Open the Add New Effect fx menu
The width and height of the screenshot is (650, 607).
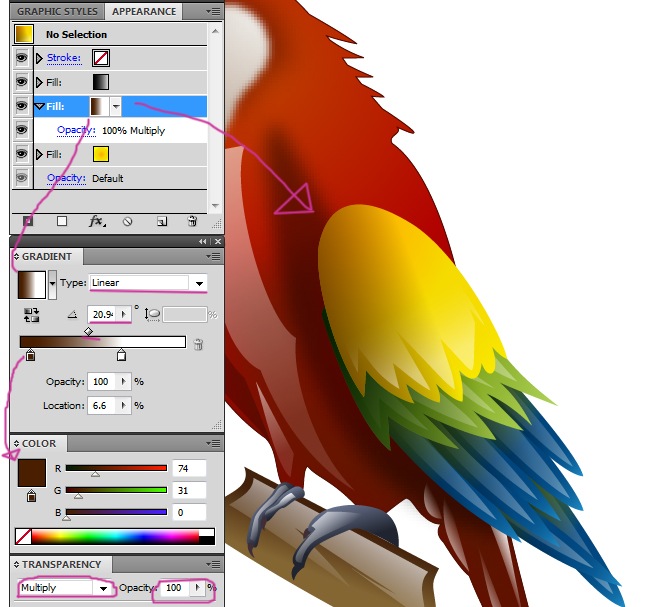97,221
